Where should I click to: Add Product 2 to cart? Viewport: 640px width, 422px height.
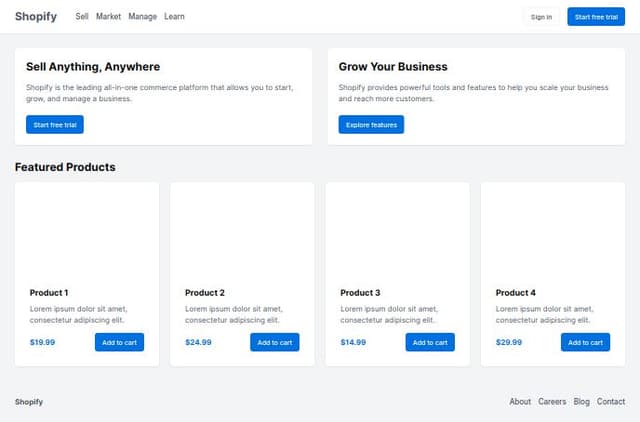click(x=275, y=342)
